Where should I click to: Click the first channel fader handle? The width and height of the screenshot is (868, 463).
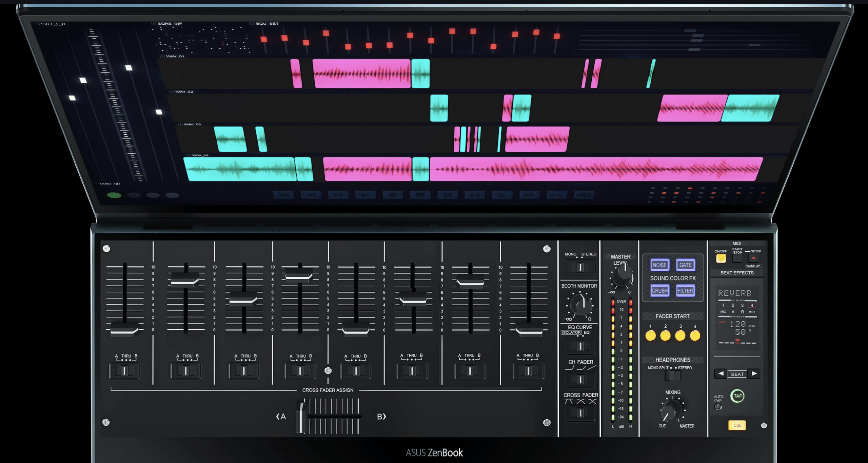[x=124, y=330]
